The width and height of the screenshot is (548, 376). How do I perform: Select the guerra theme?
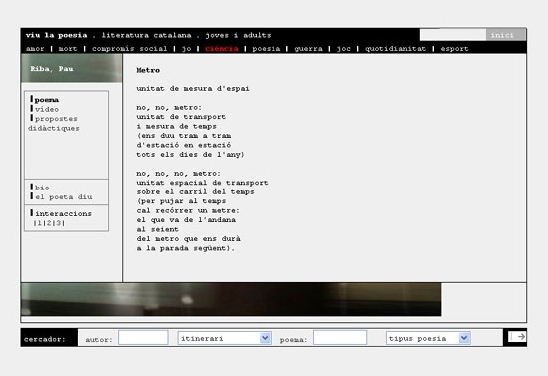pyautogui.click(x=308, y=49)
